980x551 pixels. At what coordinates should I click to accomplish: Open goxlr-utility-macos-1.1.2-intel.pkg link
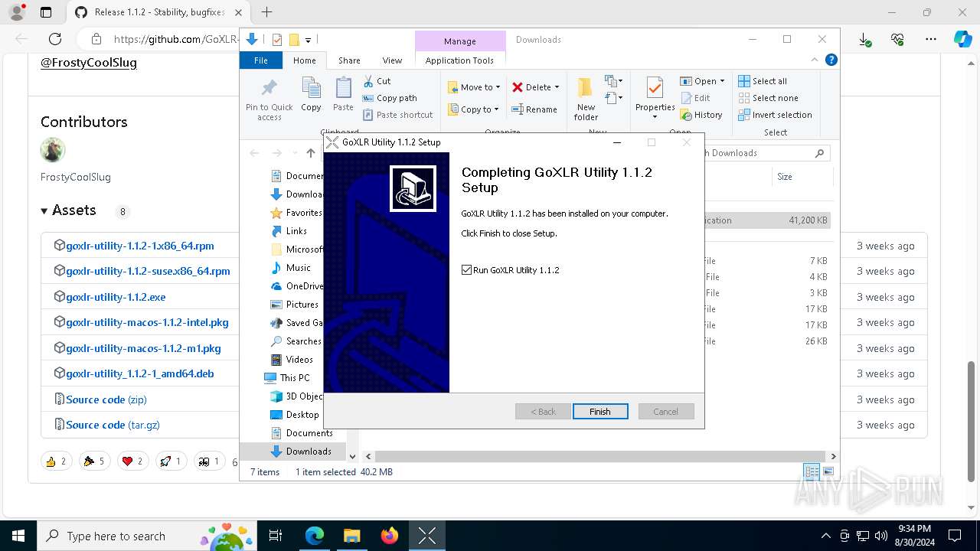coord(147,322)
